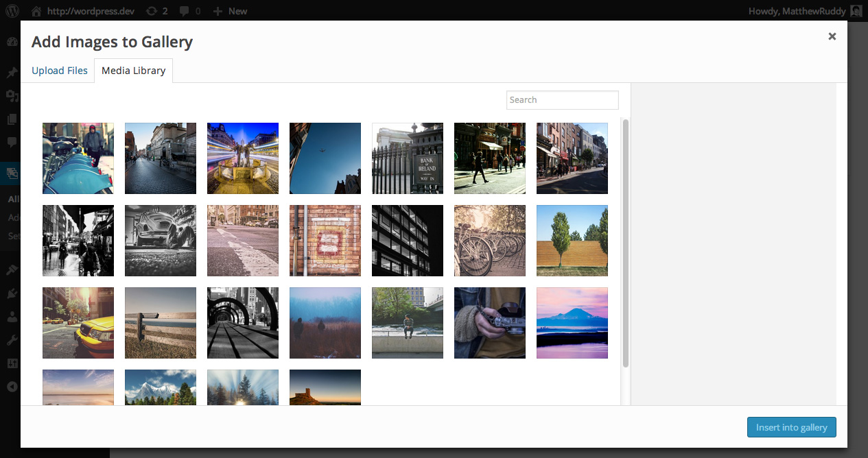Select the hands holding camera thumbnail
The image size is (868, 458).
tap(490, 323)
